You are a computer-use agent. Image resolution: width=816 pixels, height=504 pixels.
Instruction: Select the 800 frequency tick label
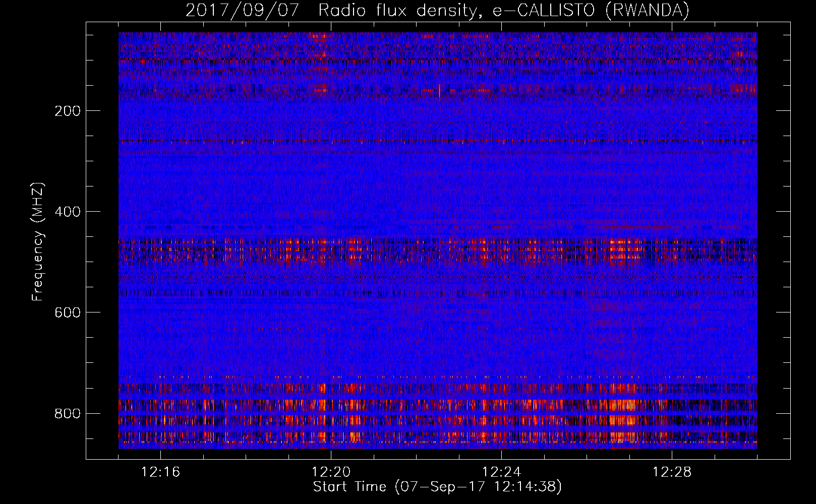(x=68, y=413)
